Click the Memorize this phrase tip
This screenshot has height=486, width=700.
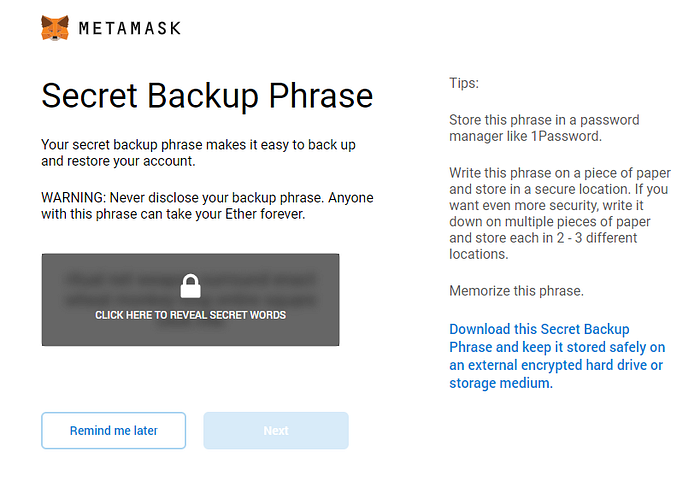click(x=516, y=291)
